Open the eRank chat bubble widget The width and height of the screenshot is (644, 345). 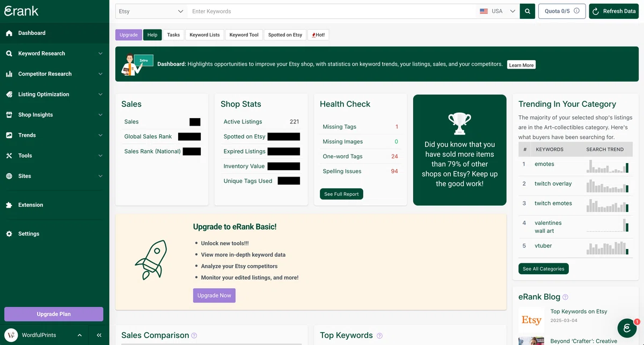627,328
